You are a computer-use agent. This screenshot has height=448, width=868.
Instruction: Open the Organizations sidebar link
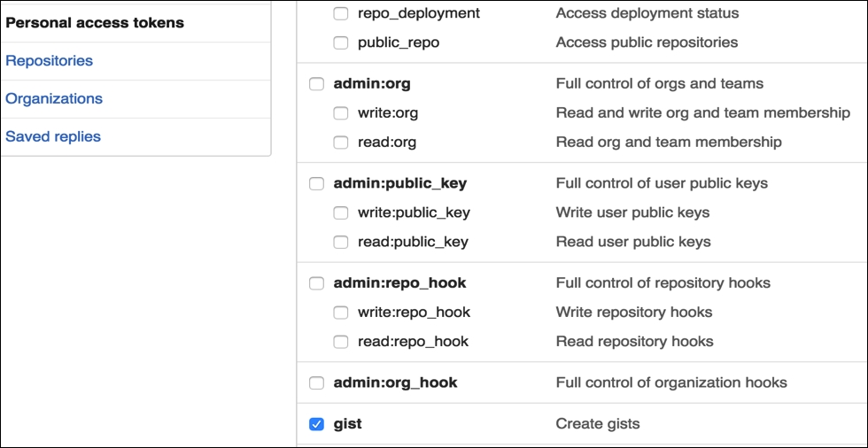point(54,99)
